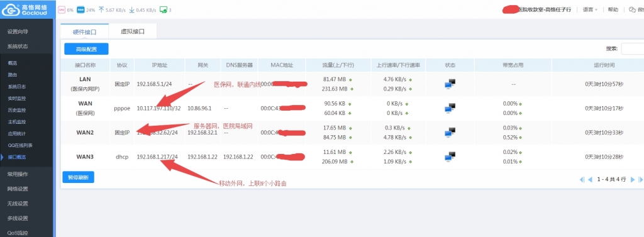The width and height of the screenshot is (644, 237).
Task: Click gateway 192.168.32.1
Action: (202, 133)
